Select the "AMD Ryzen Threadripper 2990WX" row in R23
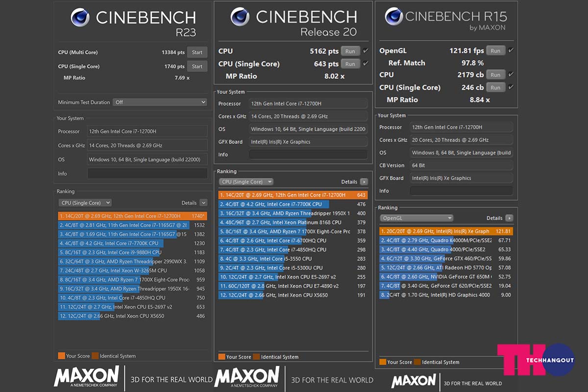This screenshot has height=392, width=588. [x=132, y=261]
